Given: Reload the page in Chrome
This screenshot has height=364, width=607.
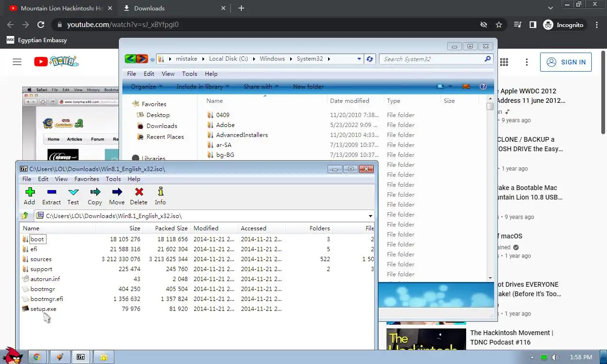Looking at the screenshot, I should tap(41, 25).
